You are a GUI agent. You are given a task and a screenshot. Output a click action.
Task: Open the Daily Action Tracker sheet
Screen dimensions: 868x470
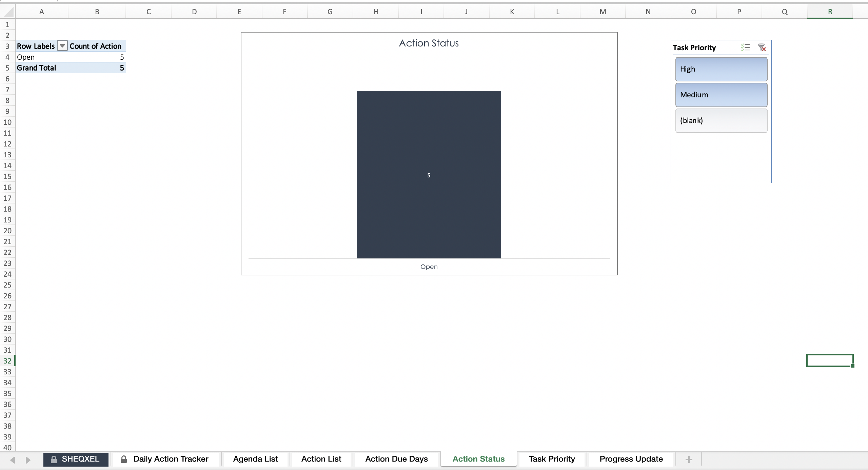[x=166, y=459]
